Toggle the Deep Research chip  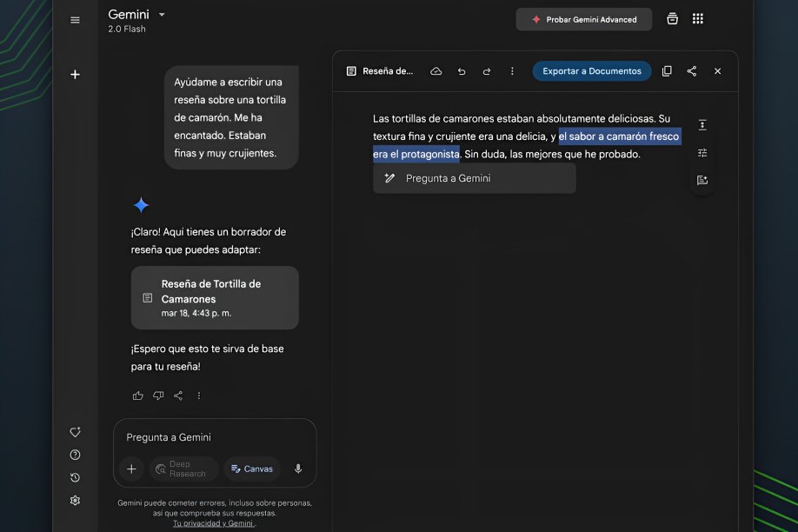183,469
